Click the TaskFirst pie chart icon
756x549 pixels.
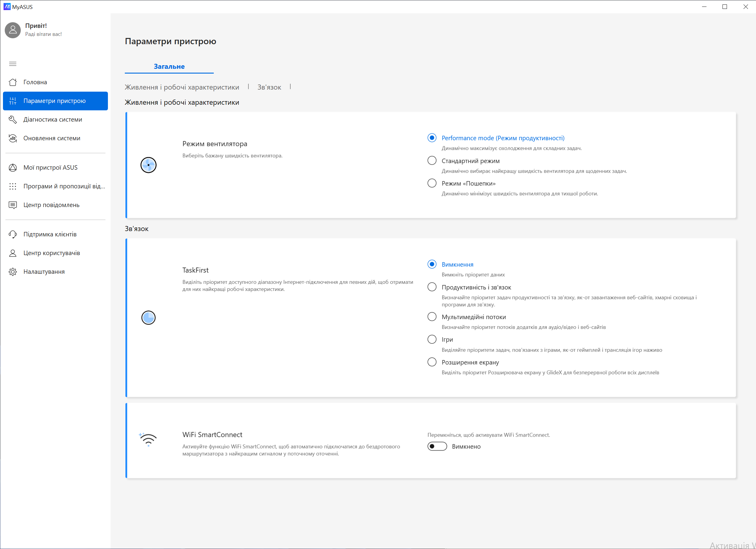coord(148,318)
